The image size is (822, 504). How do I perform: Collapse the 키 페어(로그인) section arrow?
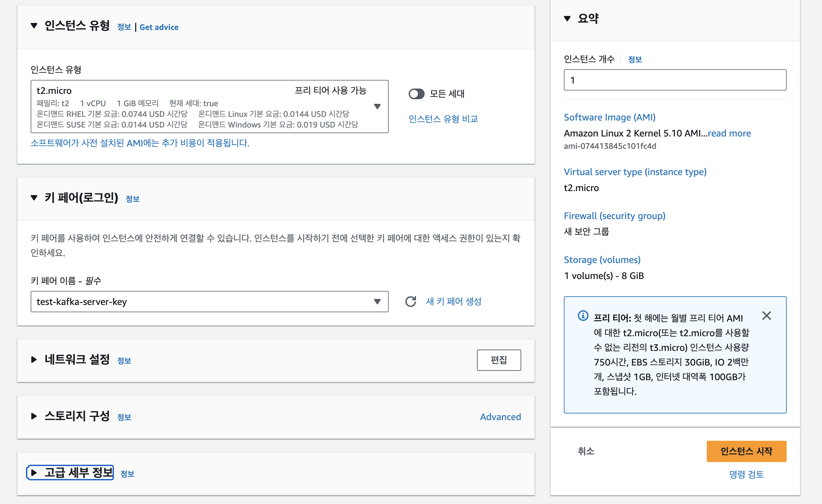tap(34, 198)
